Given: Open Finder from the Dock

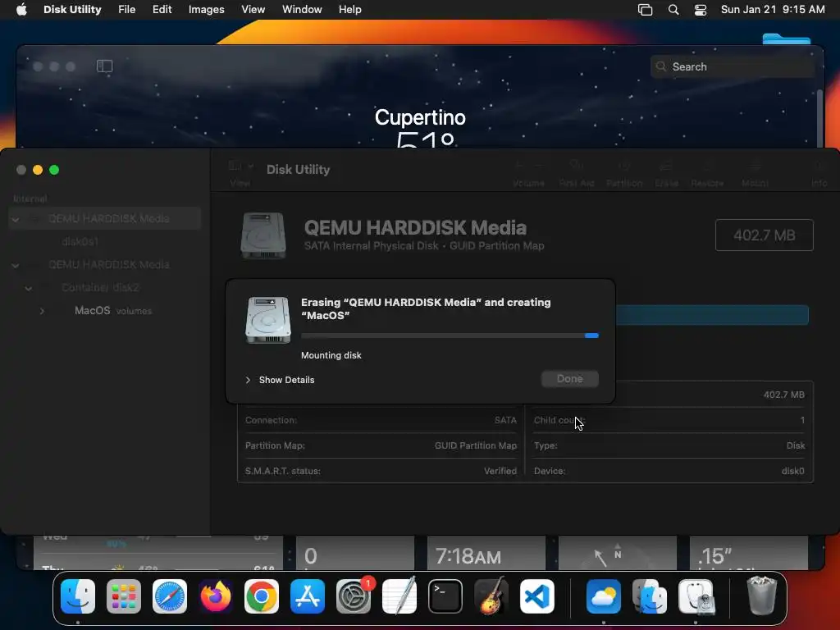Looking at the screenshot, I should [x=78, y=596].
